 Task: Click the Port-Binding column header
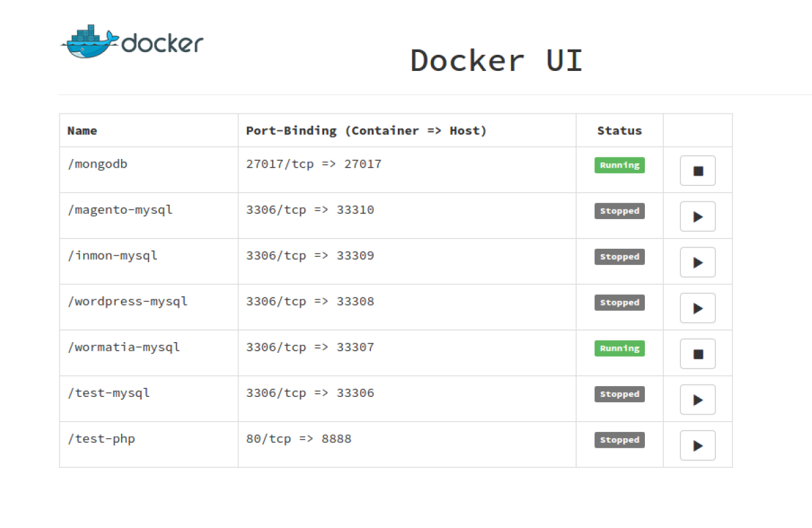(x=366, y=130)
